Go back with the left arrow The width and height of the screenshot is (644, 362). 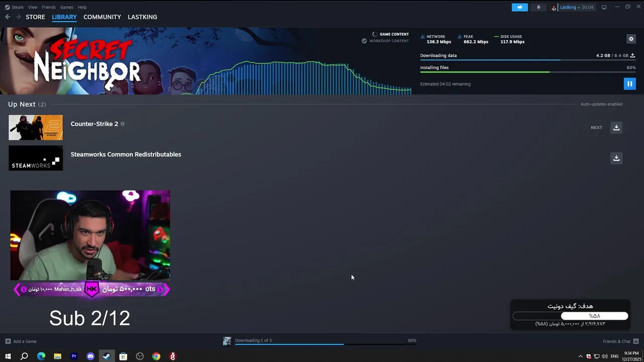coord(8,17)
